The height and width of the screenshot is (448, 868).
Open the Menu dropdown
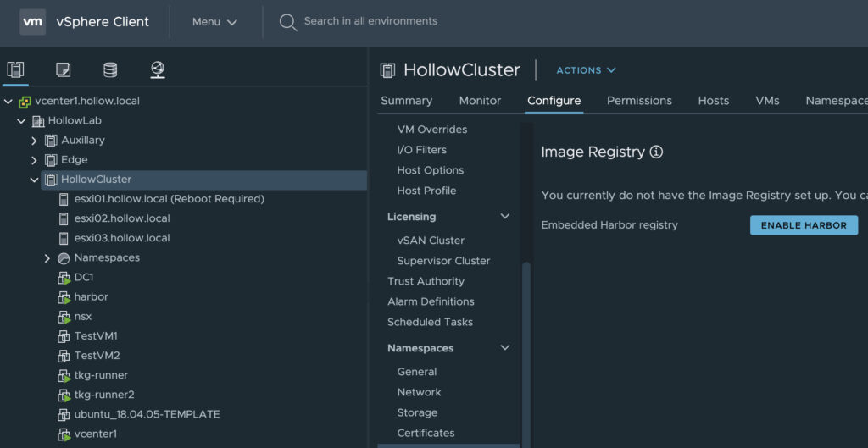214,22
